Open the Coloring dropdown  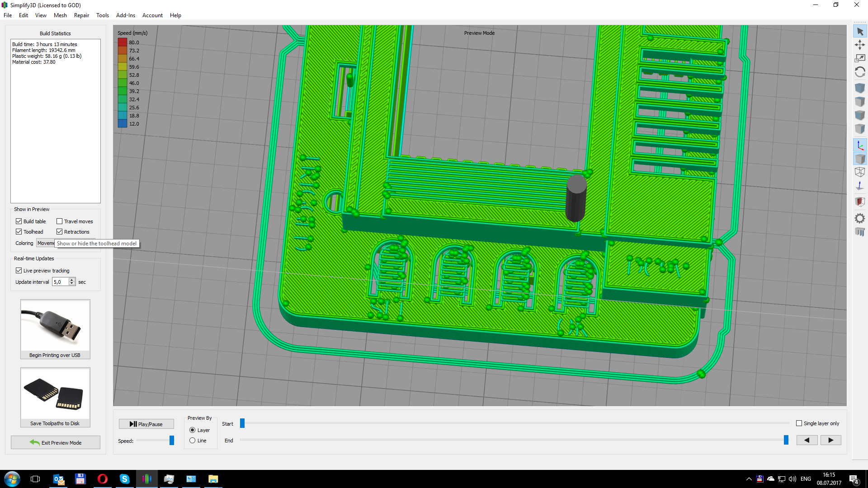[x=45, y=243]
